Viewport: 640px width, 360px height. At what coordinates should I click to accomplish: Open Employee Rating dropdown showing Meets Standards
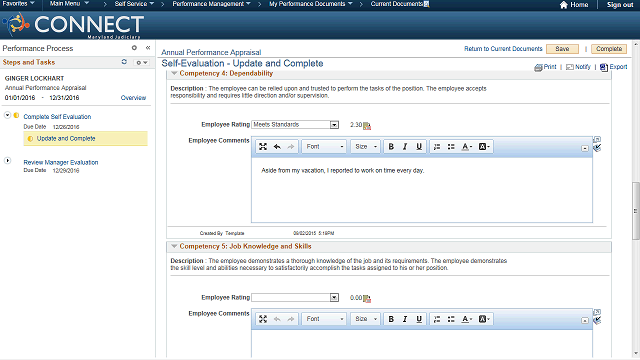(x=295, y=124)
